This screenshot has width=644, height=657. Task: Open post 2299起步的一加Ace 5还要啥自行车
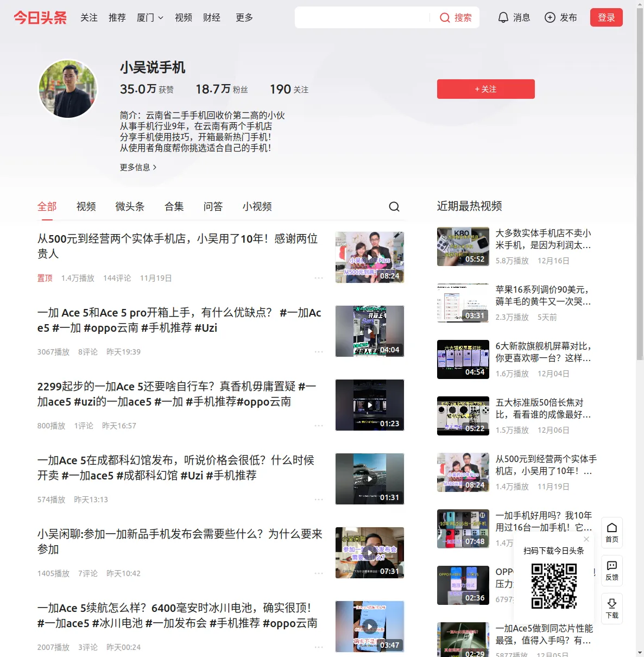click(x=177, y=394)
